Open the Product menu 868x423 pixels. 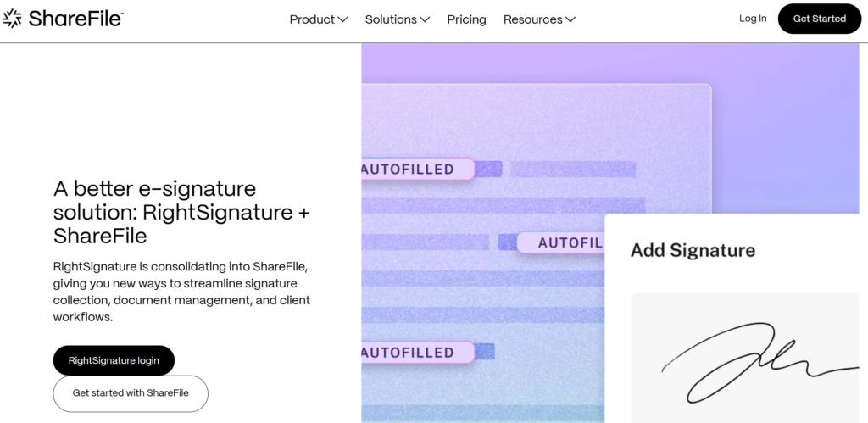[319, 19]
